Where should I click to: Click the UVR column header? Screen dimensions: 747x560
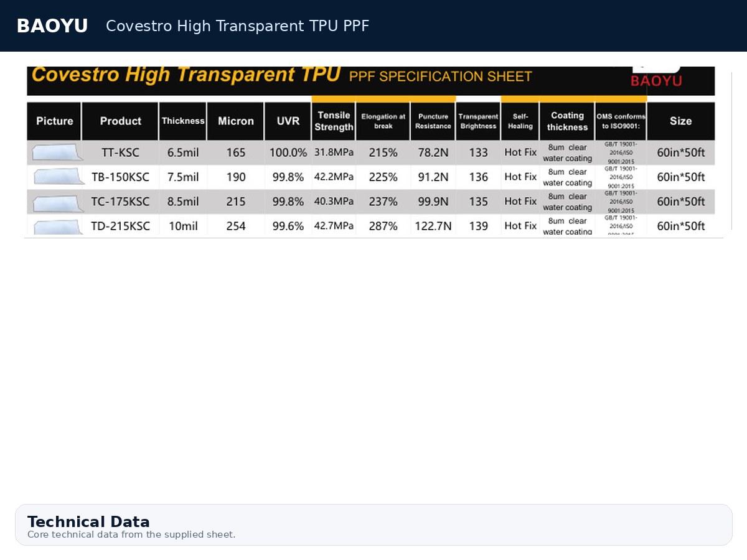point(288,121)
